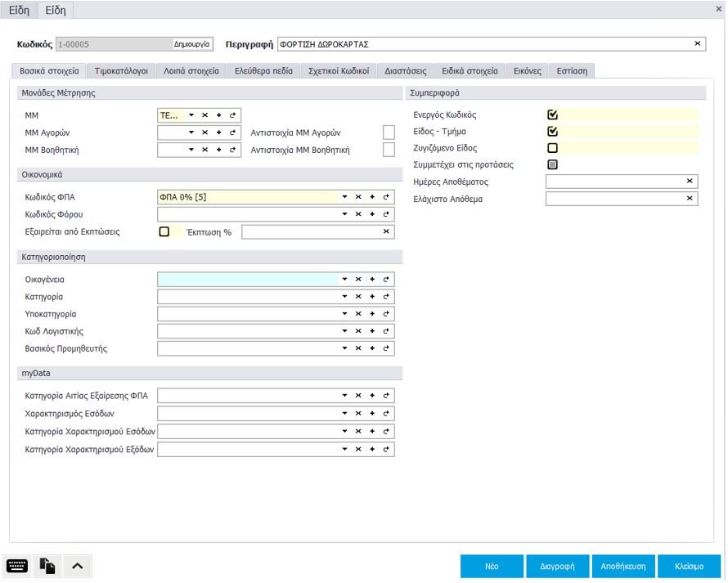Screen dimensions: 728x583
Task: Open Κατηγορία Αιτίας Εξαίρεσης ΦΠΑ dropdown
Action: pos(344,396)
